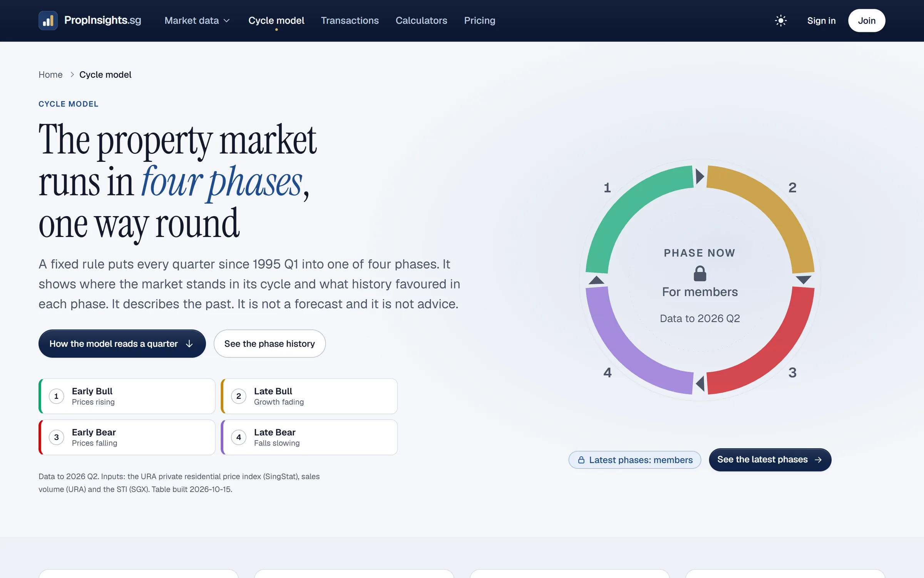
Task: Select the Early Bull phase card
Action: coord(127,396)
